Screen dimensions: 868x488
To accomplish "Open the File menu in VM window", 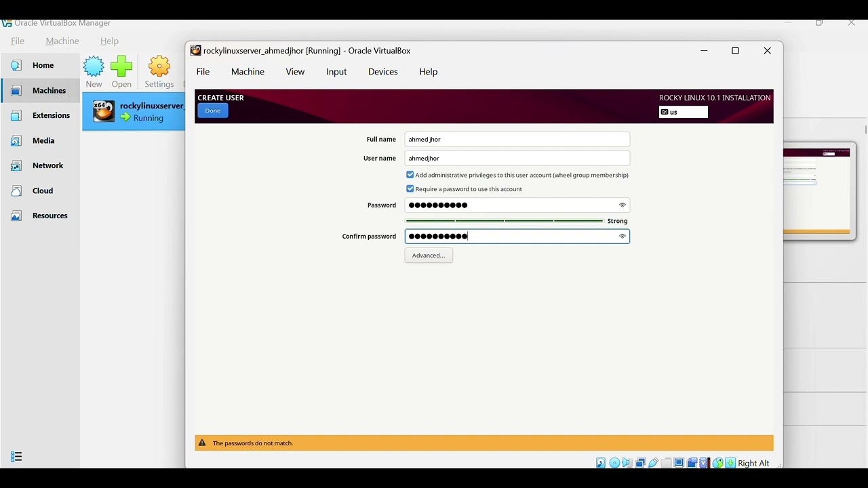I will [203, 71].
